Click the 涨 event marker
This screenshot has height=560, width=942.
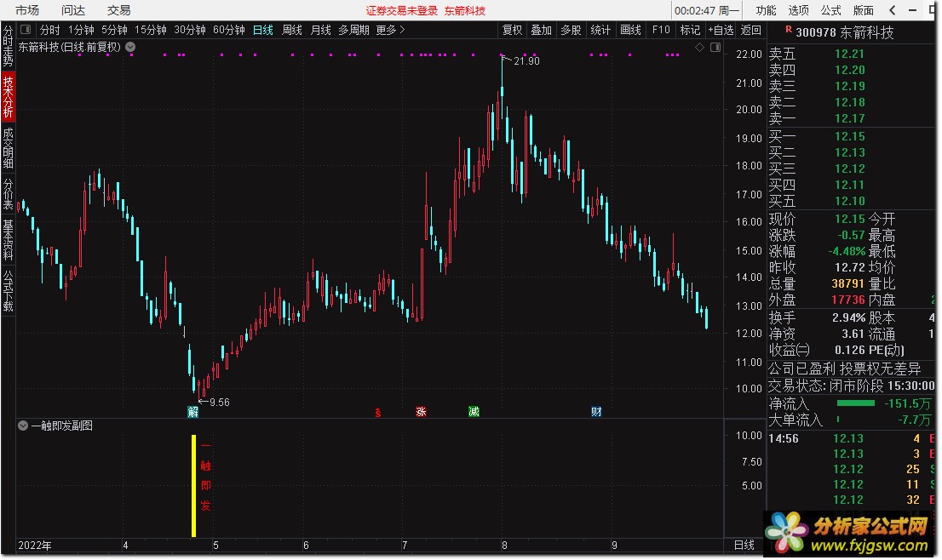[421, 412]
